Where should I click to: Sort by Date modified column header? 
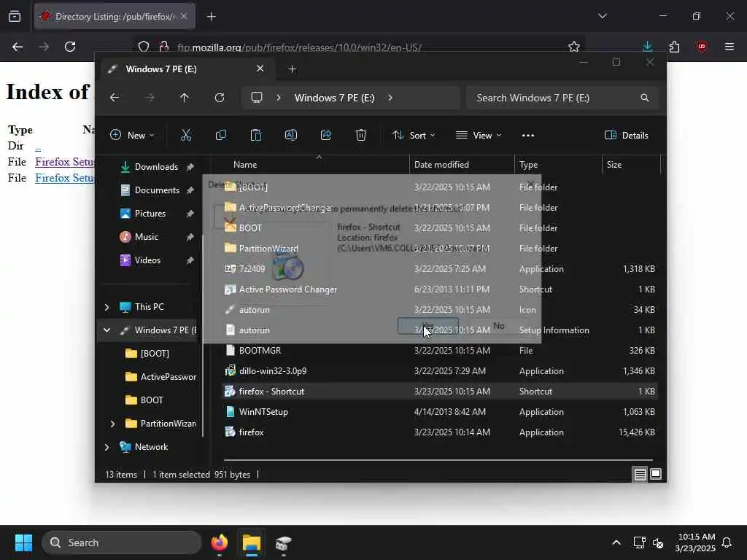(x=462, y=165)
